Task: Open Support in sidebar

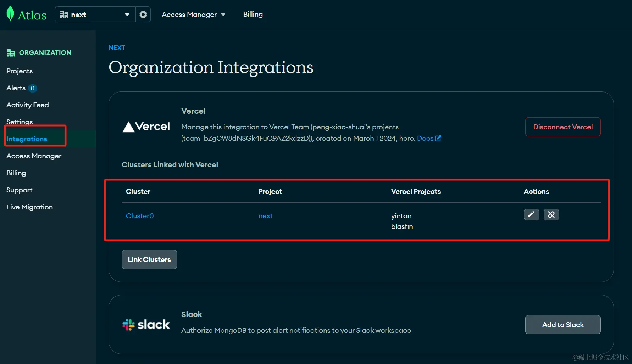Action: point(19,190)
